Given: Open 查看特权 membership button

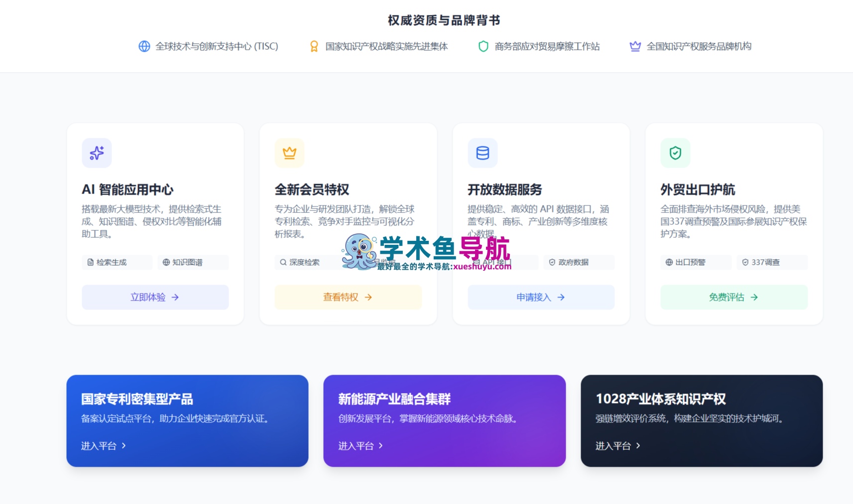Looking at the screenshot, I should point(348,297).
